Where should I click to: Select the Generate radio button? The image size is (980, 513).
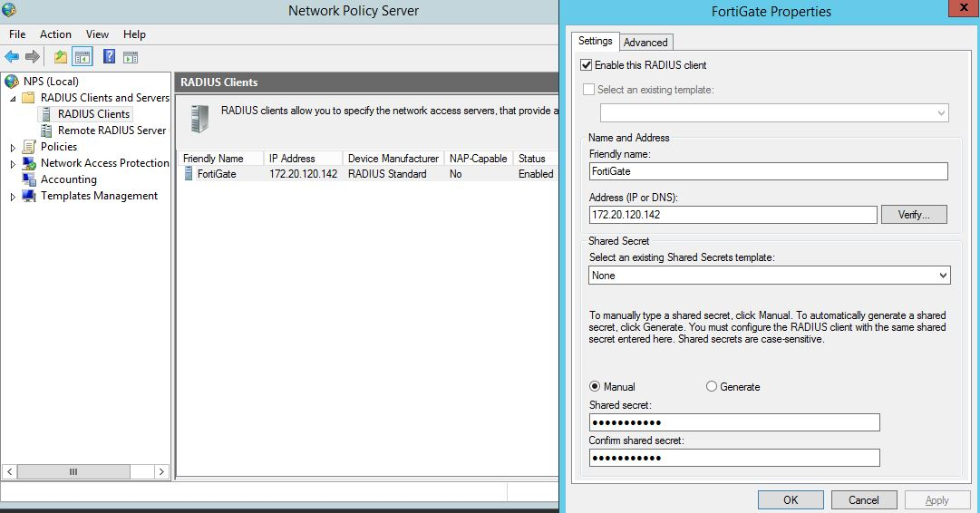pos(712,387)
